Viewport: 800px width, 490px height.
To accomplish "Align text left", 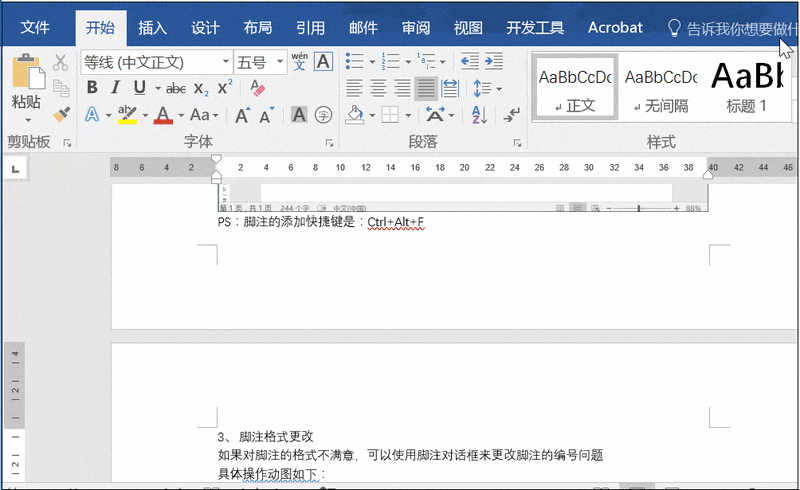I will pyautogui.click(x=355, y=88).
